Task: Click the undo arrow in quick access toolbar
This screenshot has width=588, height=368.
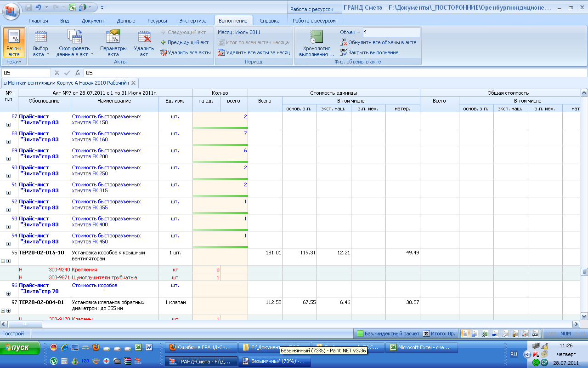Action: 39,7
